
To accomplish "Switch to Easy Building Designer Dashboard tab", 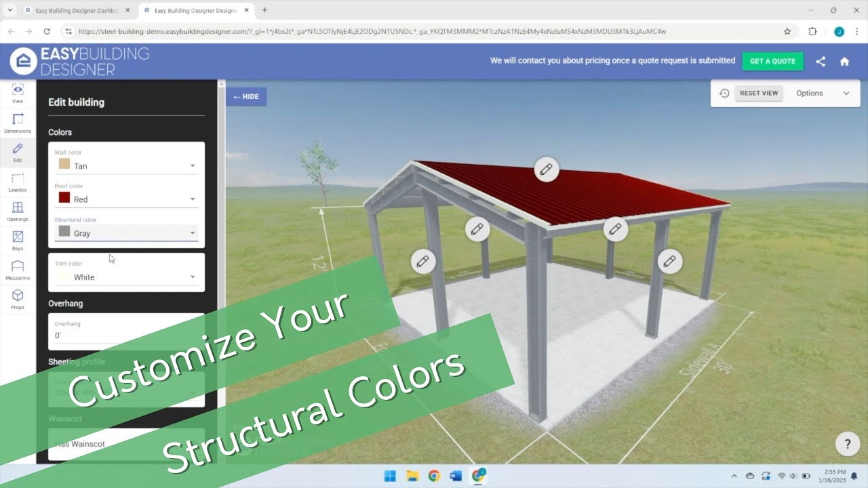I will [x=76, y=10].
